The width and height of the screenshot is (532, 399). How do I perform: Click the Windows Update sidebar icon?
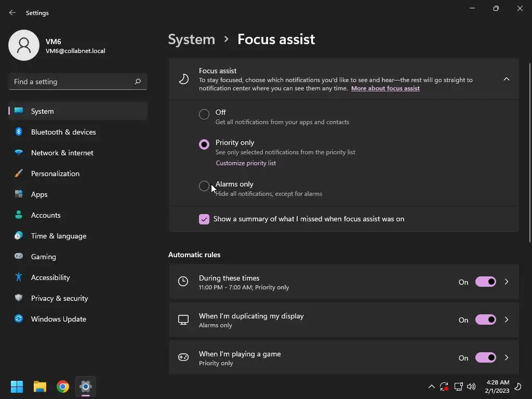pyautogui.click(x=19, y=319)
